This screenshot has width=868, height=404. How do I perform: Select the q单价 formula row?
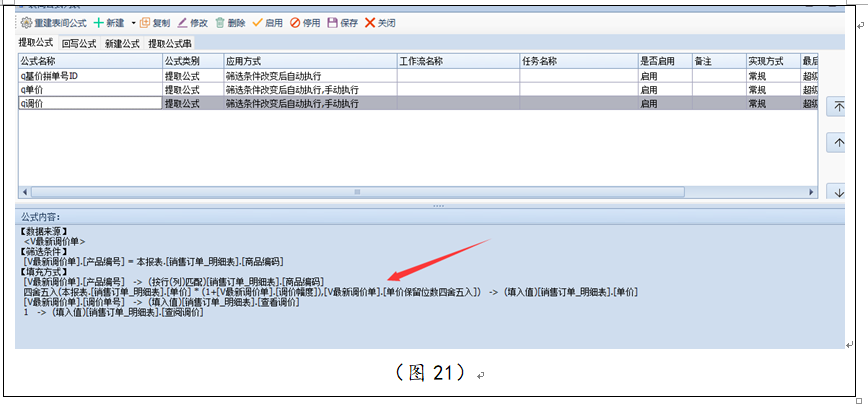[90, 89]
